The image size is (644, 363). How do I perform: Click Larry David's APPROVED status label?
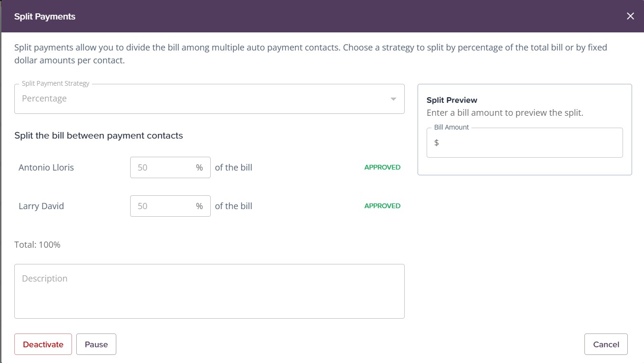pos(382,206)
